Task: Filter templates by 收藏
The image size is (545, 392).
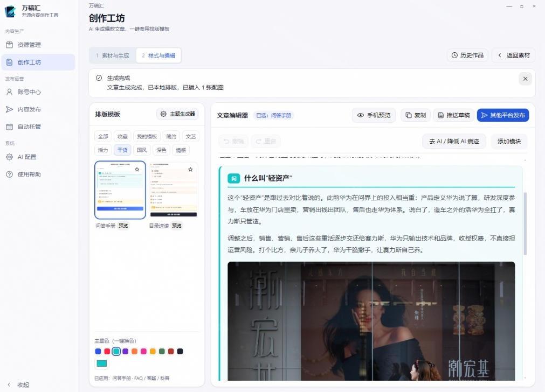Action: (122, 136)
